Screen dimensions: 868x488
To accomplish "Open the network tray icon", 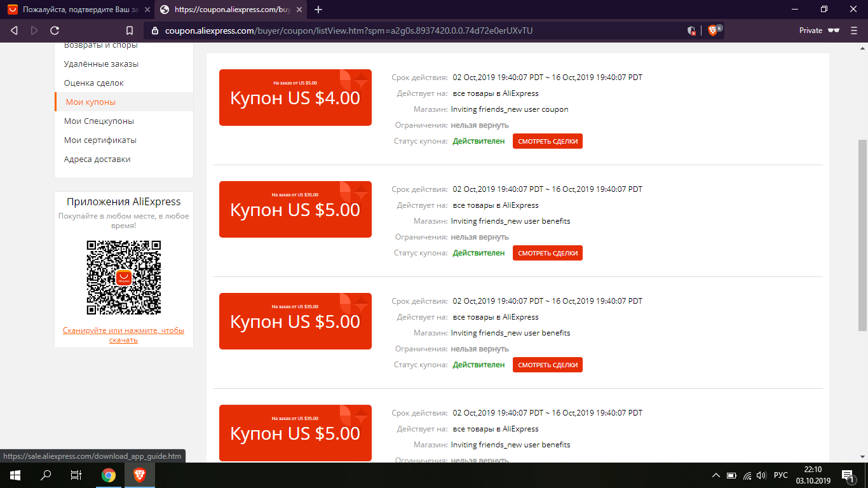I will point(747,475).
